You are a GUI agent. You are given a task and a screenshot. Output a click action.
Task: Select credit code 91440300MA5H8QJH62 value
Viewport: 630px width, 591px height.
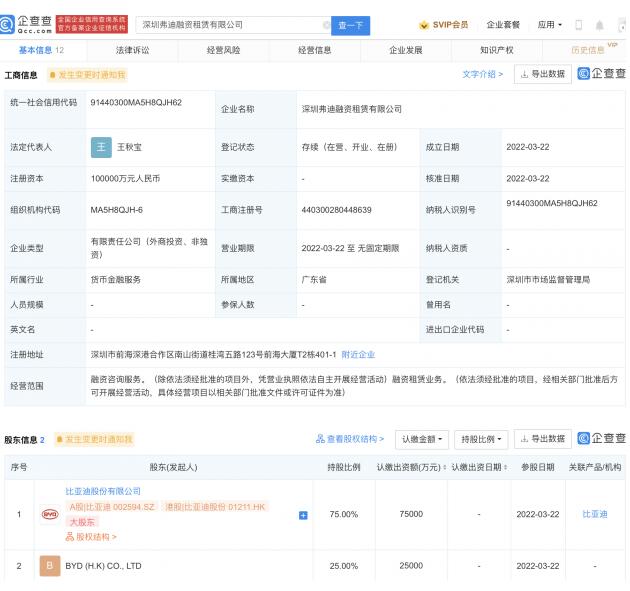[136, 102]
